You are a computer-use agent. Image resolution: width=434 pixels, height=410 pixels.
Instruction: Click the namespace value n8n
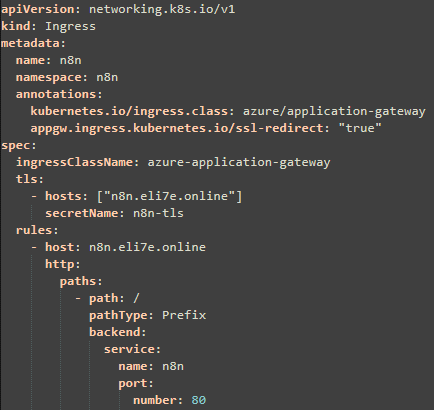(x=107, y=77)
